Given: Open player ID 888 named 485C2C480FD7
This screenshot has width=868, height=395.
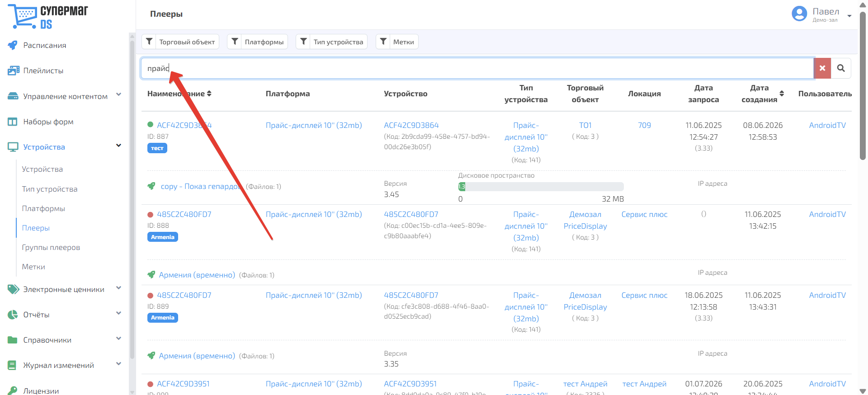Looking at the screenshot, I should (184, 214).
